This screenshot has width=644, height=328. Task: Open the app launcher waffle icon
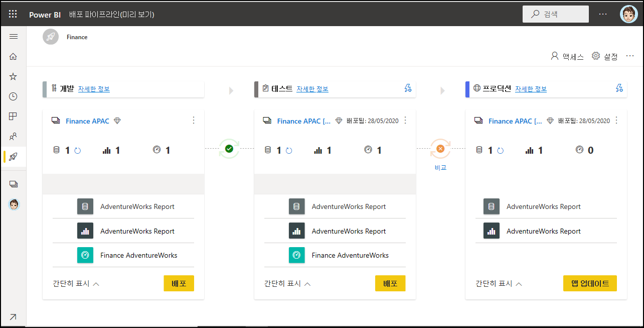tap(13, 14)
